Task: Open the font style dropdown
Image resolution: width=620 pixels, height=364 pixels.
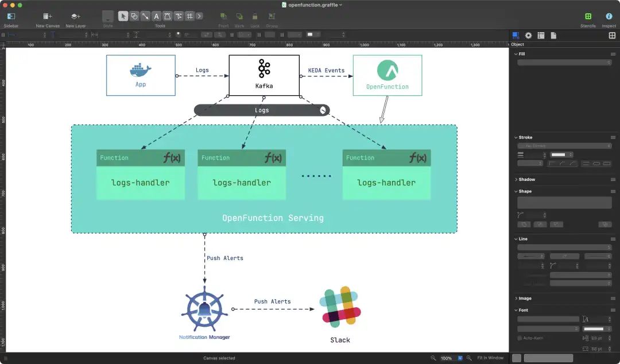Action: pyautogui.click(x=547, y=329)
